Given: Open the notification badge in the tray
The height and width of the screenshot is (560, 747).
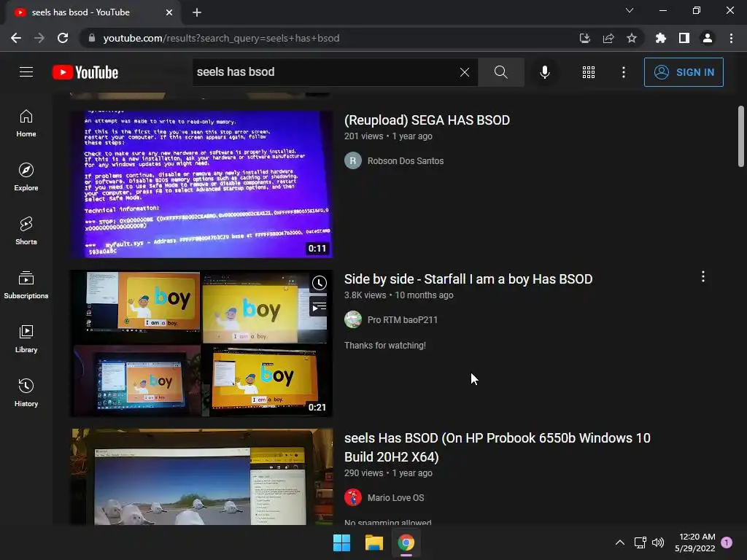Looking at the screenshot, I should 727,542.
